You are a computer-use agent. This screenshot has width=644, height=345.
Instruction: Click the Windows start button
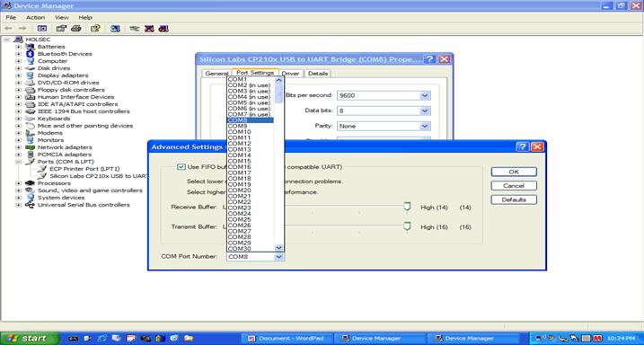click(30, 338)
